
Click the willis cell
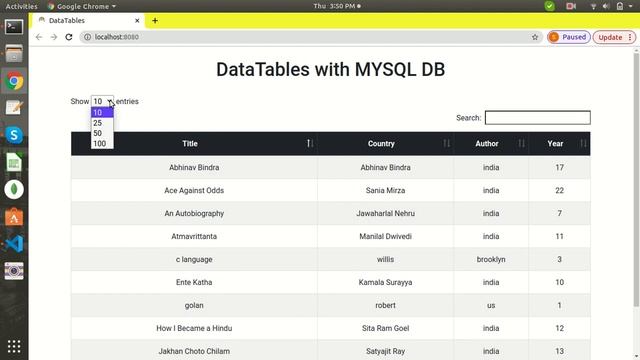click(386, 259)
